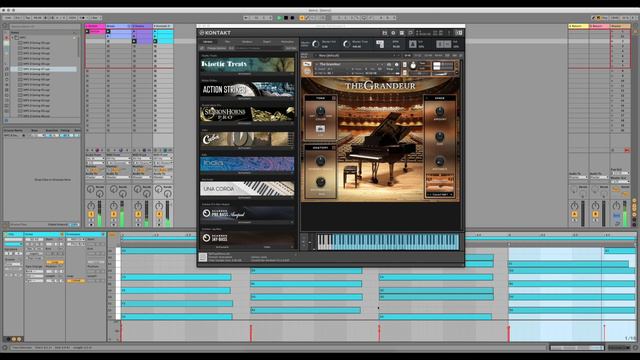Image resolution: width=640 pixels, height=360 pixels.
Task: Click the first track's pan knob
Action: pyautogui.click(x=91, y=205)
